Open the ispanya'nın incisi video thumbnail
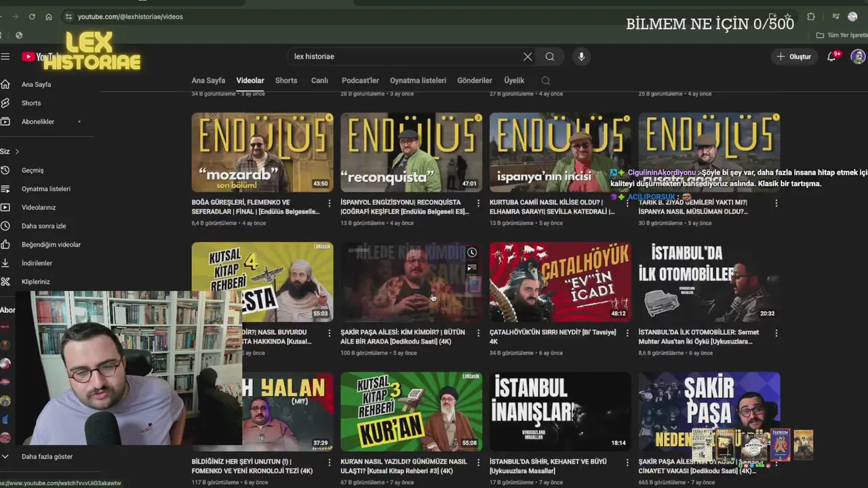Viewport: 868px width, 488px height. (x=560, y=152)
